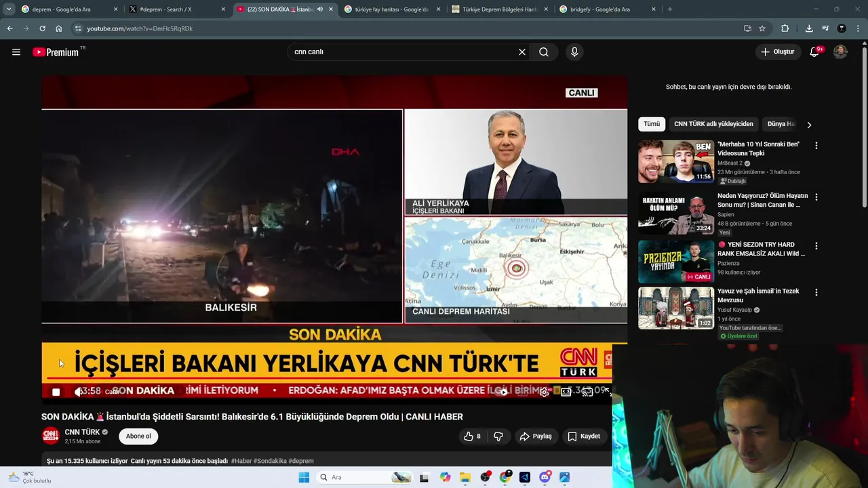Open new browser tab

pos(670,9)
